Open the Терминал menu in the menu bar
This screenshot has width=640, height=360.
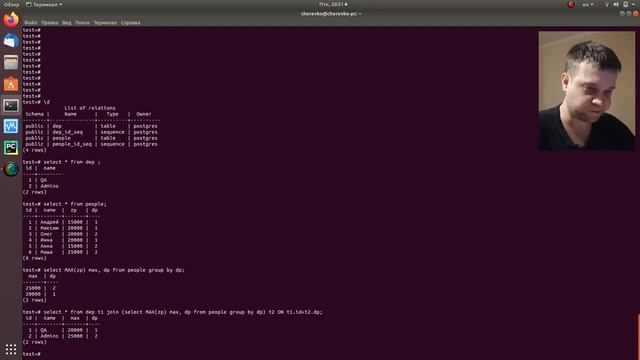(x=105, y=22)
